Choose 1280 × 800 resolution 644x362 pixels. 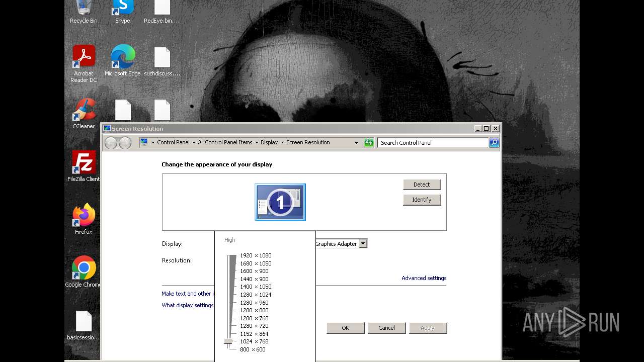tap(254, 310)
